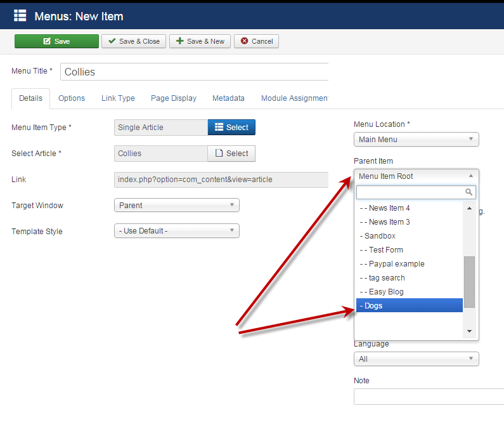Select Dogs as the parent item
This screenshot has width=504, height=422.
click(x=409, y=306)
